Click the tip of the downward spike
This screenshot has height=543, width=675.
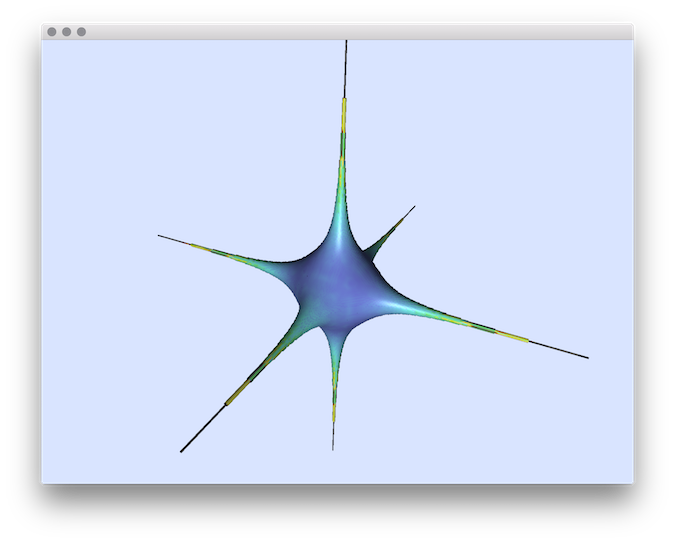333,447
